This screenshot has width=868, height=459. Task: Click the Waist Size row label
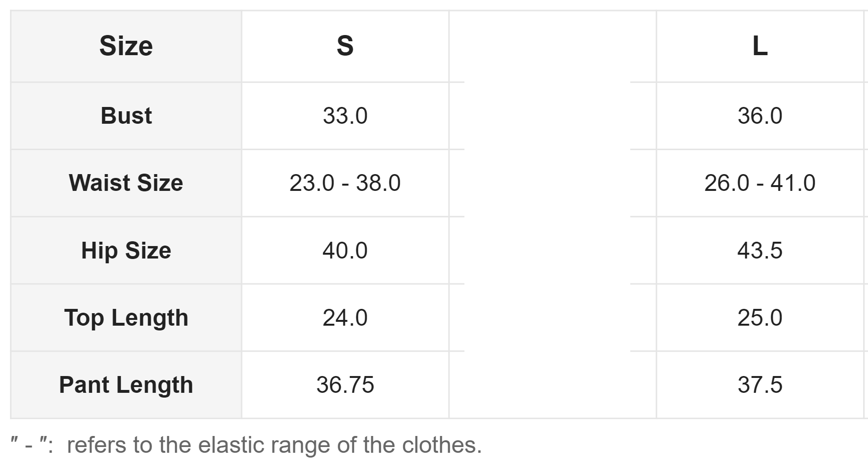click(126, 183)
